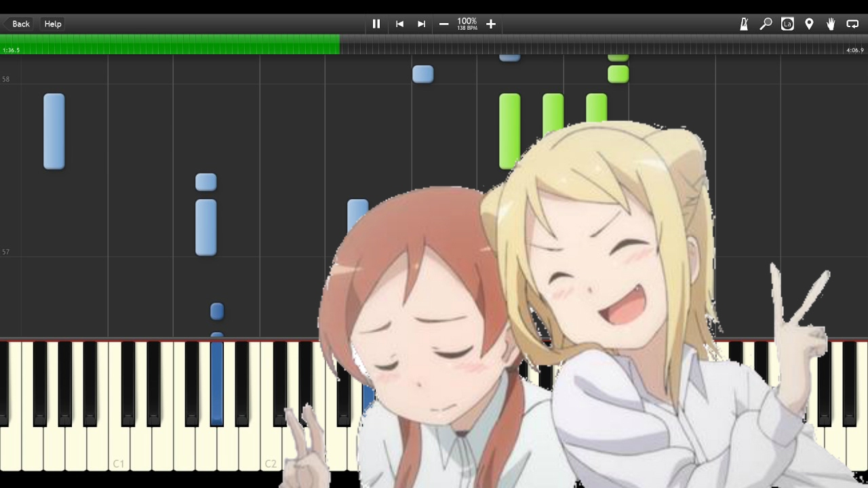Image resolution: width=868 pixels, height=488 pixels.
Task: Click the long blue falling note at far left
Action: 54,131
